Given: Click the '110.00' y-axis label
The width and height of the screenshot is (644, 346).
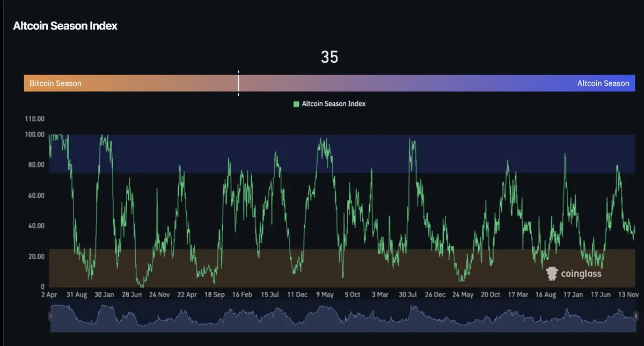Looking at the screenshot, I should (34, 119).
